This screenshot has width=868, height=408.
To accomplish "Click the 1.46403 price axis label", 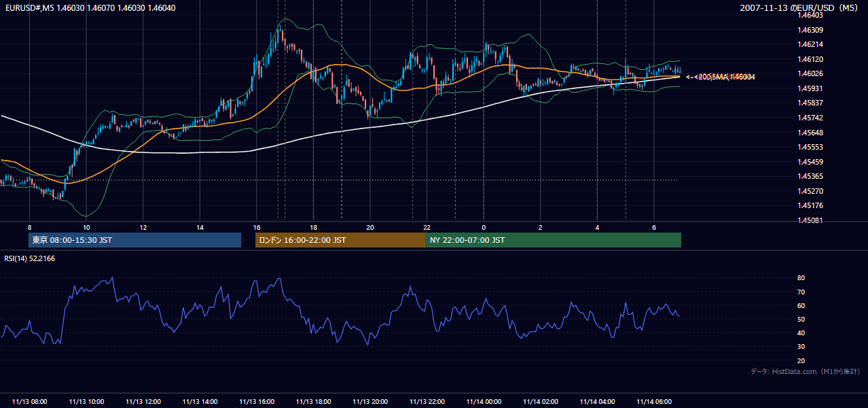I will coord(810,15).
